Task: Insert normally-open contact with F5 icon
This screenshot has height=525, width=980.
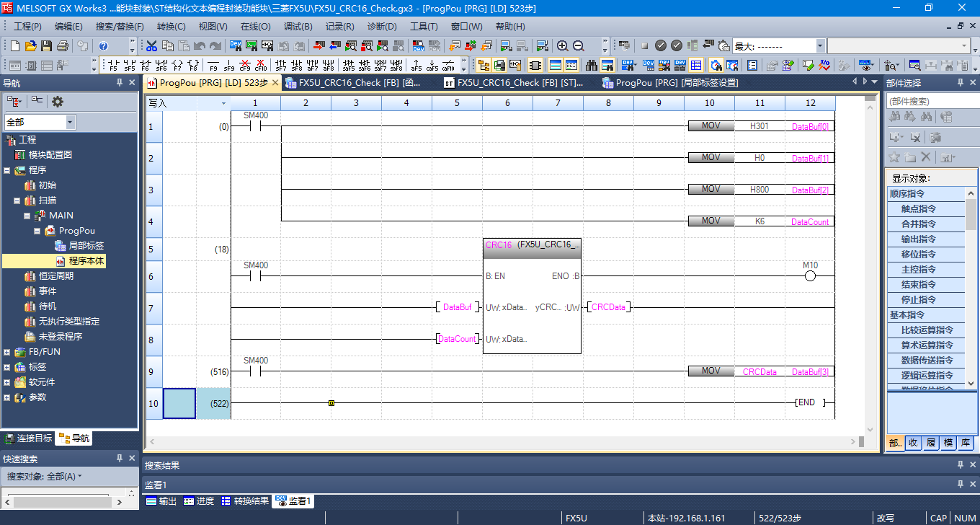Action: coord(113,65)
